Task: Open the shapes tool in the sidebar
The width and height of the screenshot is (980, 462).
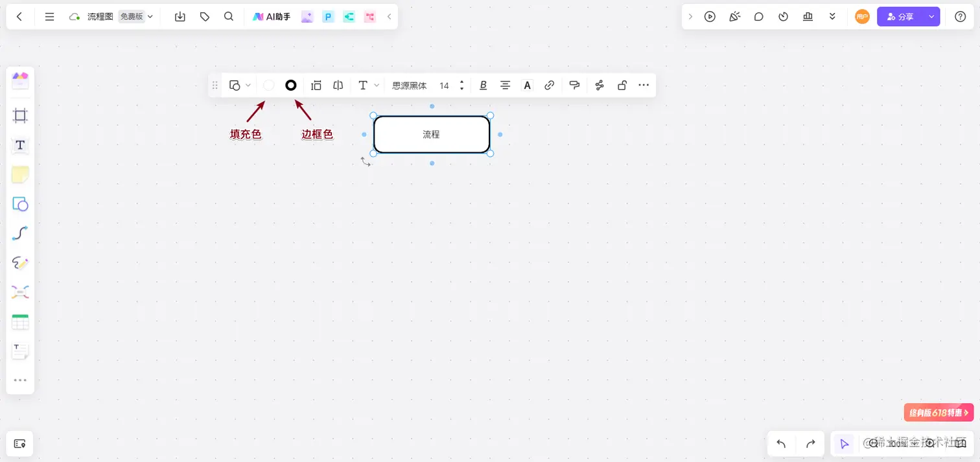Action: click(19, 204)
